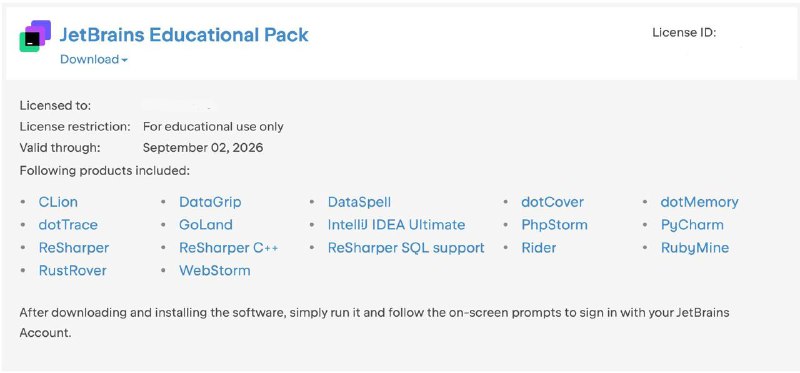Select the PyCharm link
The image size is (800, 373).
692,225
